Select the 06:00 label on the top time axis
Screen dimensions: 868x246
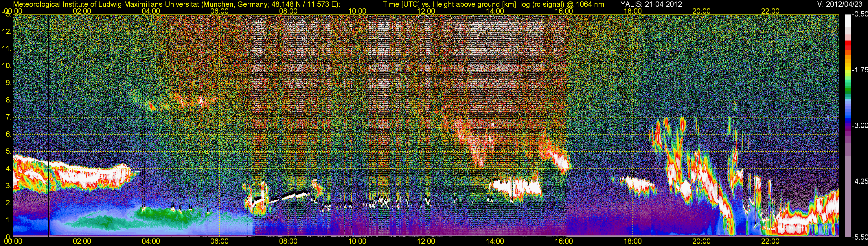coord(219,11)
